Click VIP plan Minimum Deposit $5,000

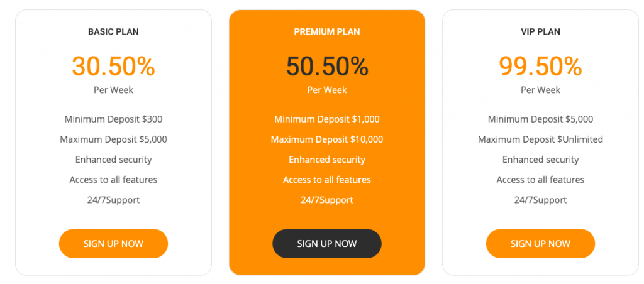point(540,119)
